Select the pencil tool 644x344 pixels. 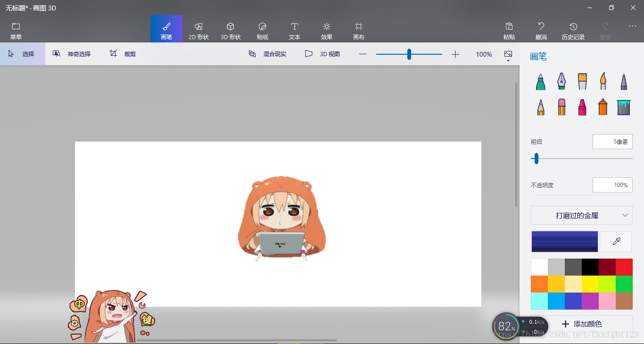tap(541, 107)
